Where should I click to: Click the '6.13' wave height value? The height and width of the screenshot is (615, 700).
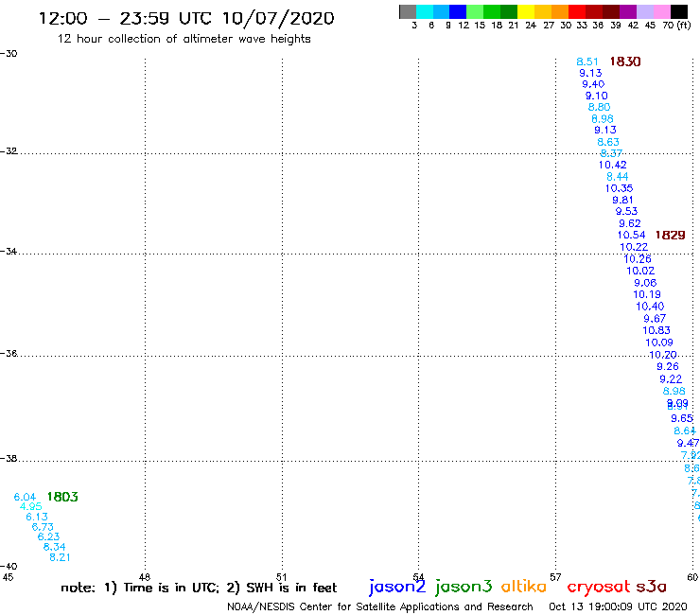coord(37,517)
